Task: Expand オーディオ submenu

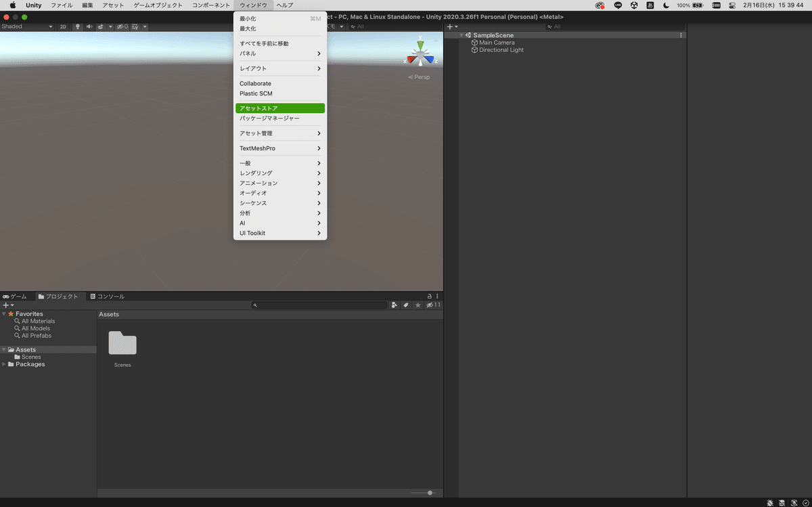Action: [280, 193]
